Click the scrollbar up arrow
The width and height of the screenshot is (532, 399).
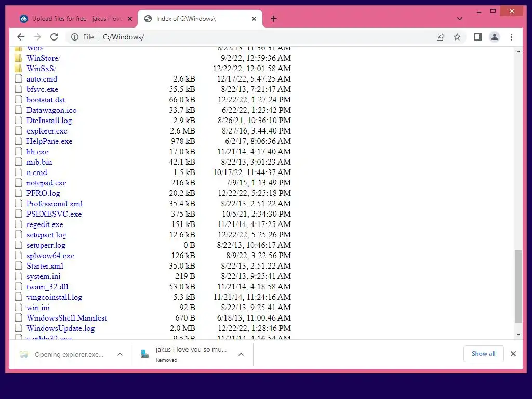[x=518, y=51]
